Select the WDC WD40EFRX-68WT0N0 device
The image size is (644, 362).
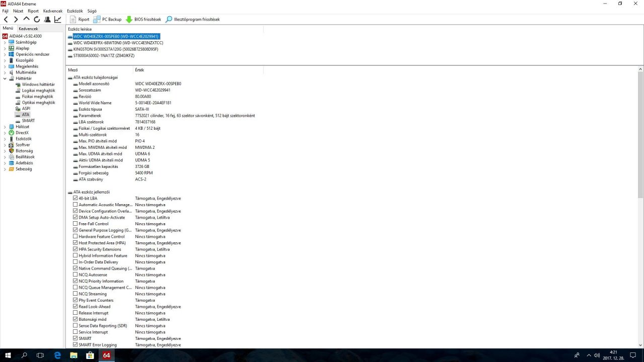pos(118,43)
